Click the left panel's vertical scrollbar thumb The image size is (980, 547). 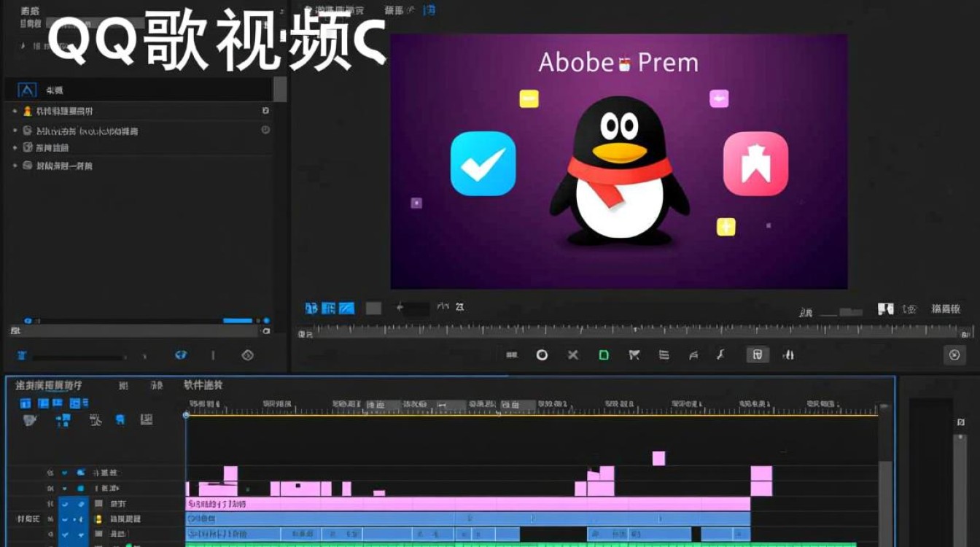click(x=280, y=89)
